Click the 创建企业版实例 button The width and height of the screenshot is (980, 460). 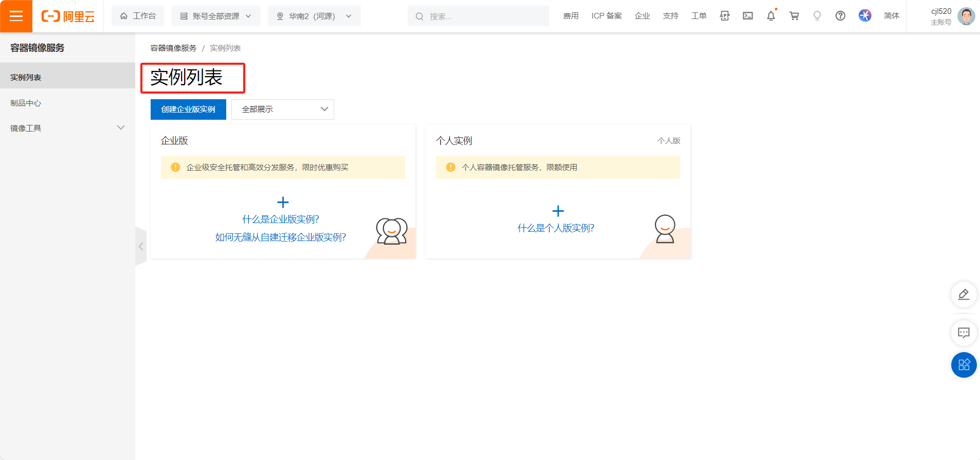[x=188, y=109]
